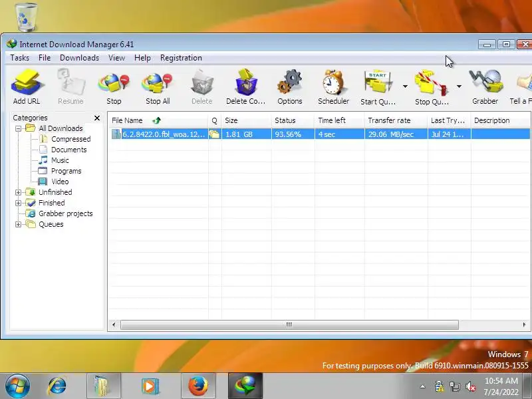Viewport: 532px width, 399px height.
Task: Expand the Unfinished category
Action: click(x=19, y=192)
